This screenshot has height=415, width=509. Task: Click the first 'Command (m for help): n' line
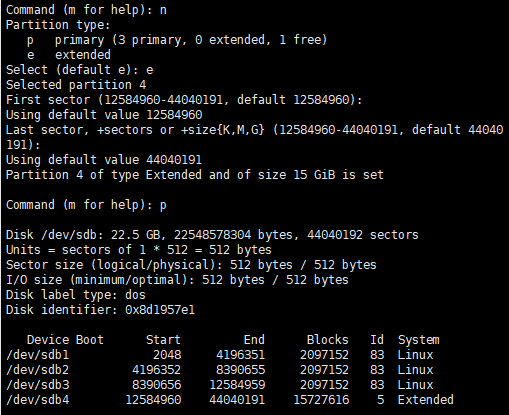click(86, 10)
